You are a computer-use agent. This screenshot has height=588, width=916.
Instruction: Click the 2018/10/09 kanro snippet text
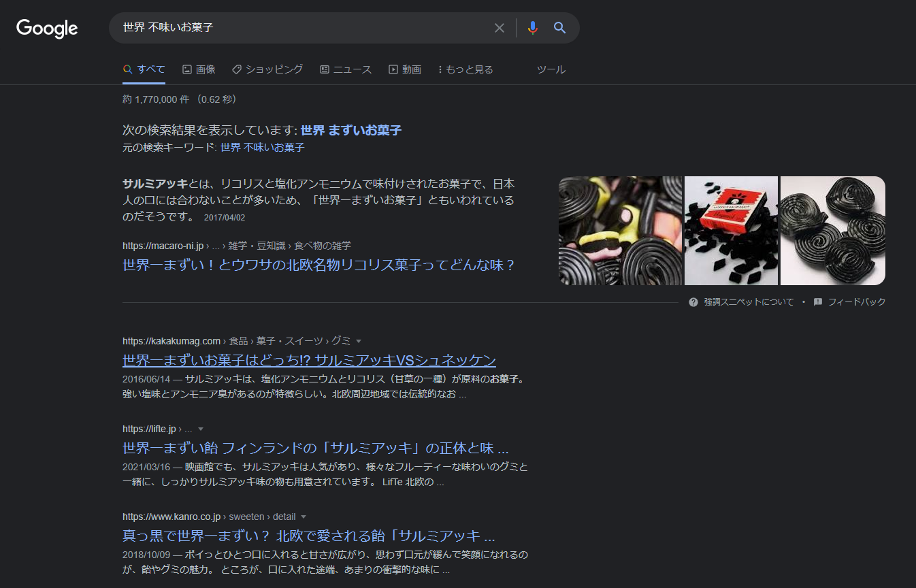coord(325,562)
